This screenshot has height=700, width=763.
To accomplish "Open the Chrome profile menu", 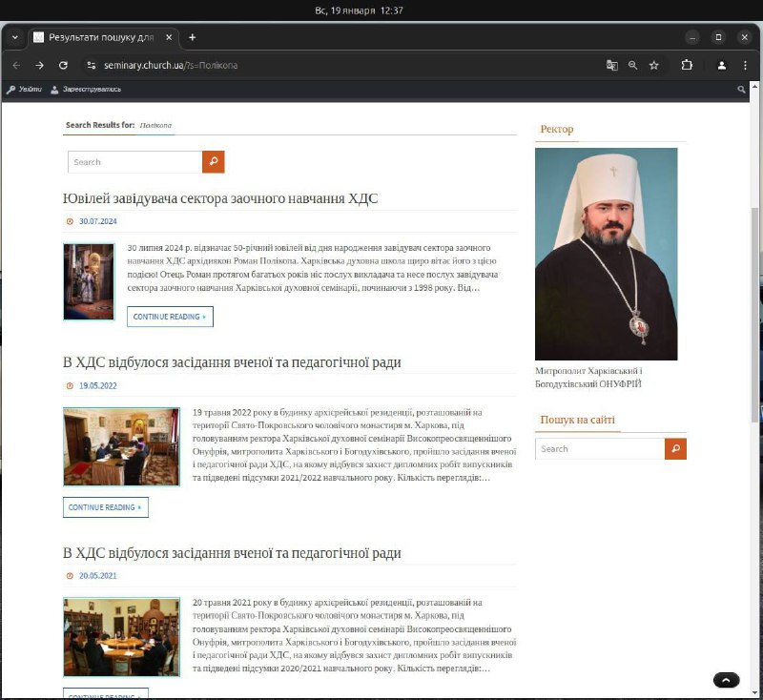I will click(722, 65).
